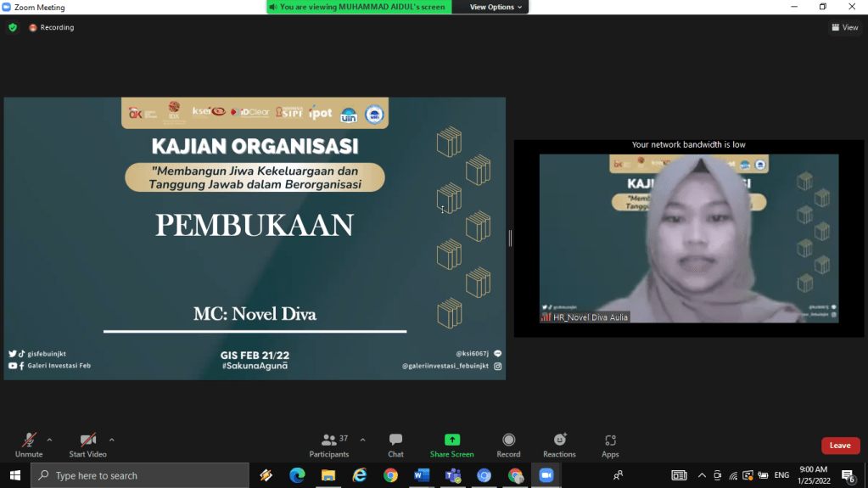Open the Reactions menu
The height and width of the screenshot is (488, 868).
click(559, 444)
